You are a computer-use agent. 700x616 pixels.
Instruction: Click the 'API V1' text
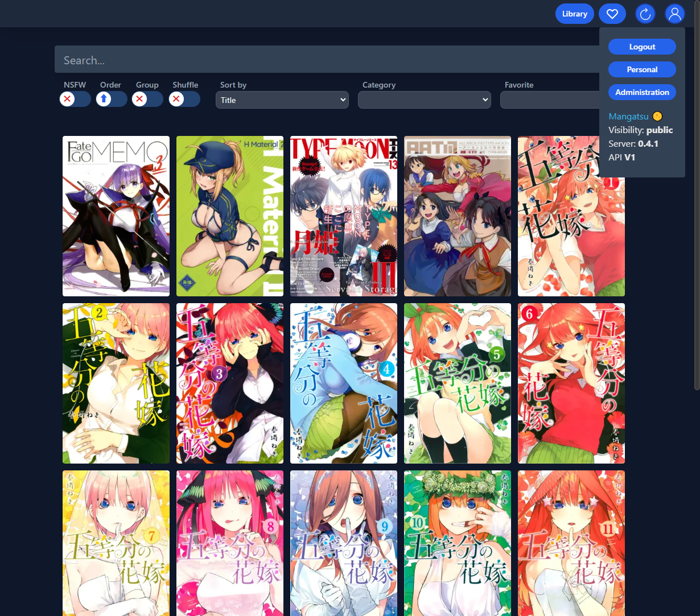[621, 157]
